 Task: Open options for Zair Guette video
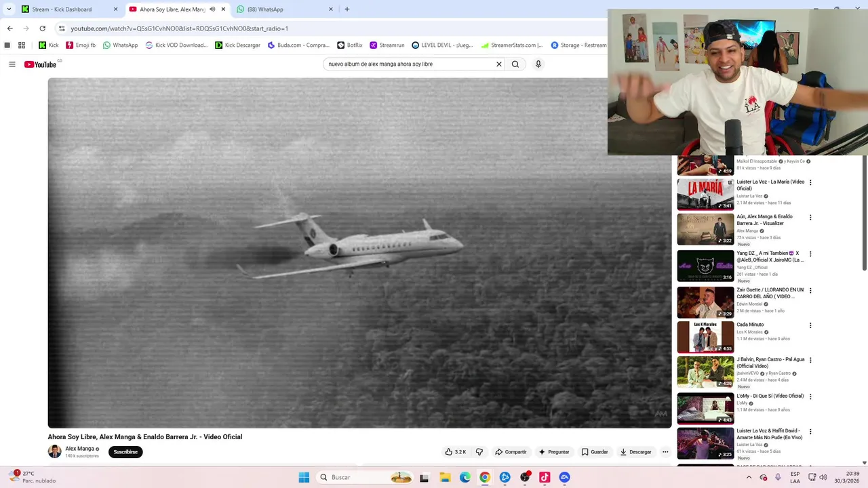(x=810, y=291)
